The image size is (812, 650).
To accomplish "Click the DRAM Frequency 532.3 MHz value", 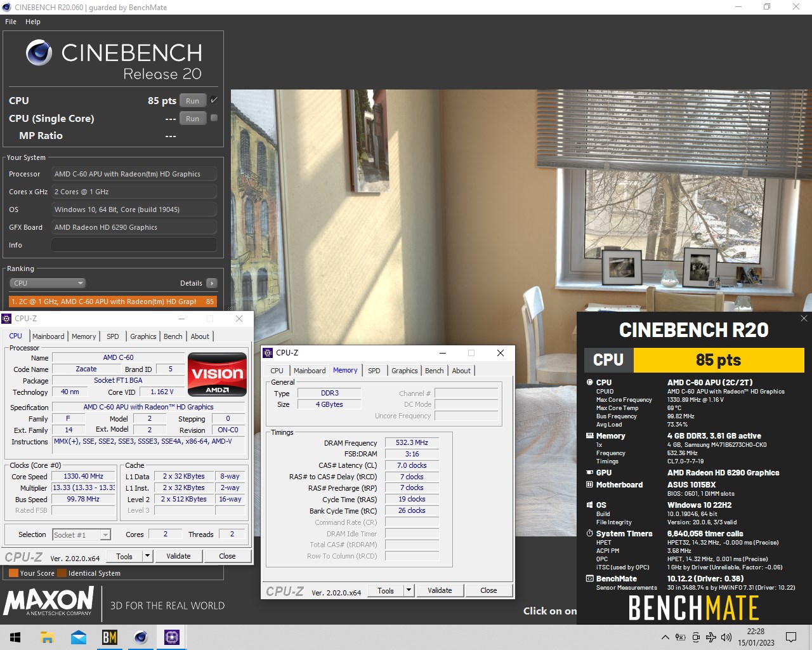I will 412,442.
